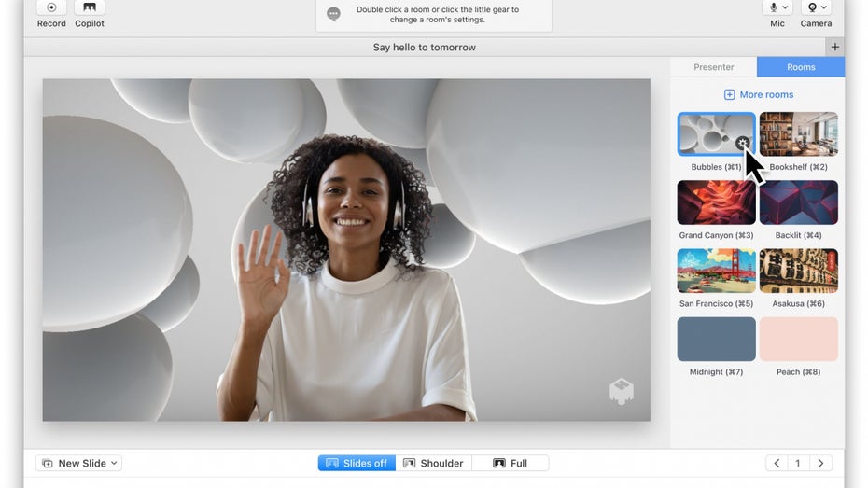Turn slides off
The height and width of the screenshot is (488, 868).
coord(357,464)
